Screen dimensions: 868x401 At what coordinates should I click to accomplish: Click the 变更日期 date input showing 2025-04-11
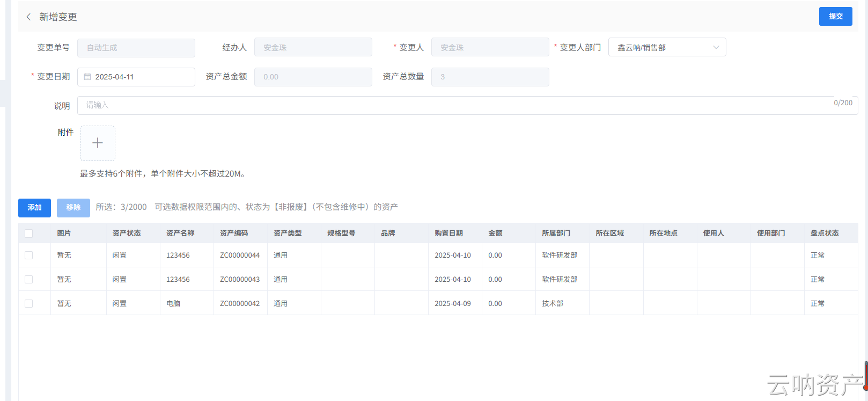click(136, 77)
